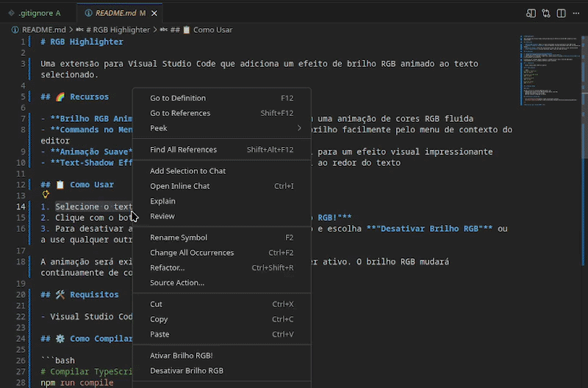Expand the Peek submenu

(222, 128)
